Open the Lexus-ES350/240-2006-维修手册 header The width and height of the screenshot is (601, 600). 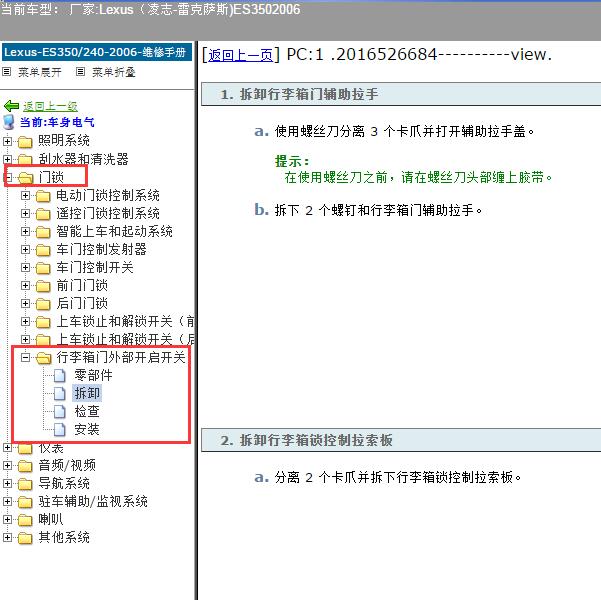click(x=97, y=52)
